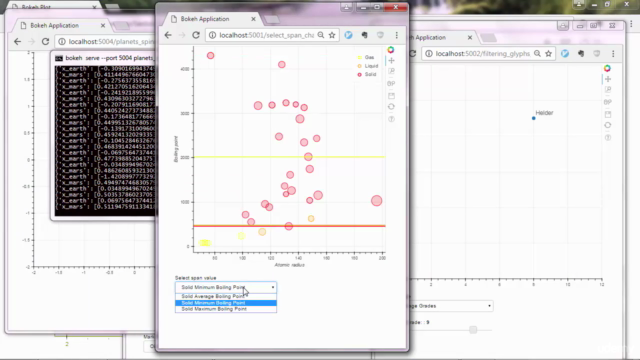Image resolution: width=640 pixels, height=360 pixels.
Task: Reload the localhost:5004 planets page
Action: point(45,42)
